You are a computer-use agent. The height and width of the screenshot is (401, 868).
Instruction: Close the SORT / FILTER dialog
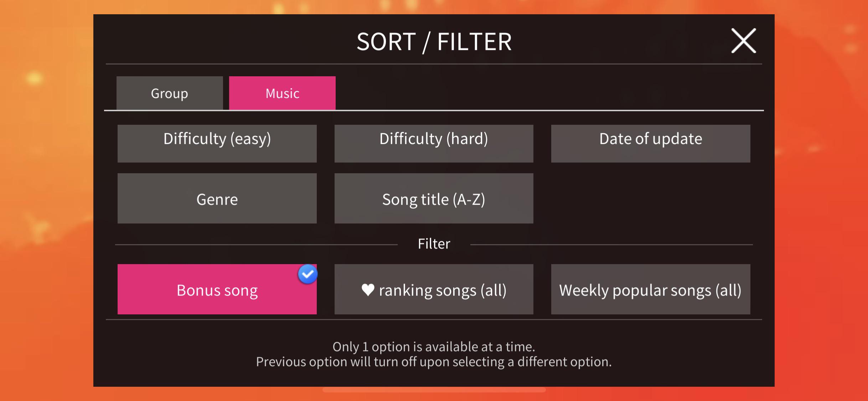click(743, 40)
